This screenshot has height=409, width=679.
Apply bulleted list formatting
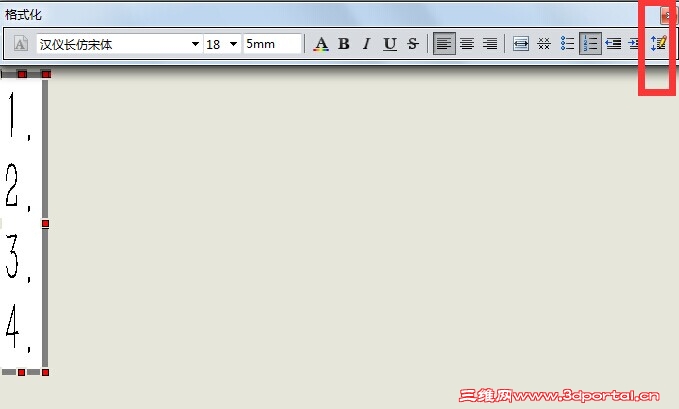coord(567,44)
